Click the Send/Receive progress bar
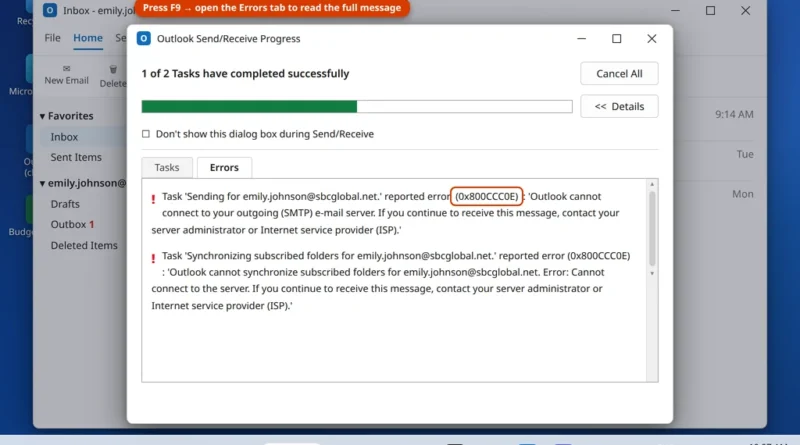Viewport: 800px width, 445px height. pos(357,106)
